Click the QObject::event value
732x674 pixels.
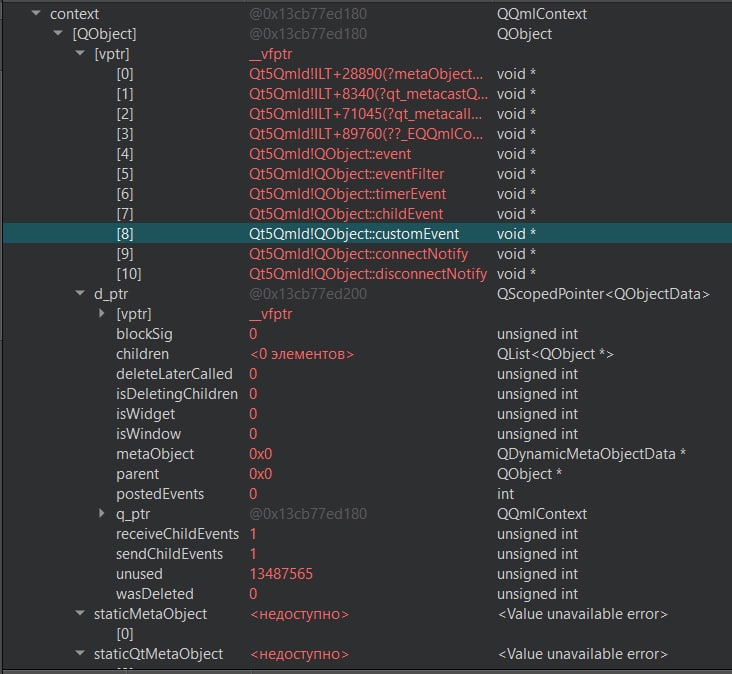click(330, 154)
